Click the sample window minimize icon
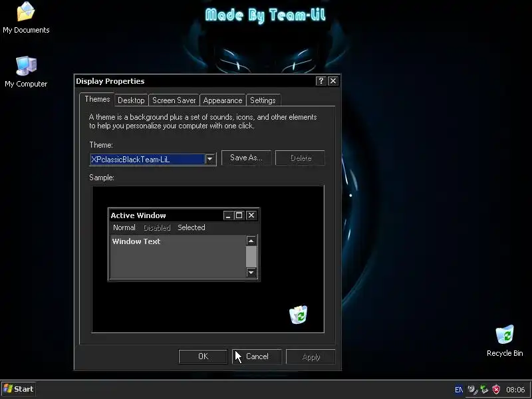The width and height of the screenshot is (532, 399). click(228, 215)
